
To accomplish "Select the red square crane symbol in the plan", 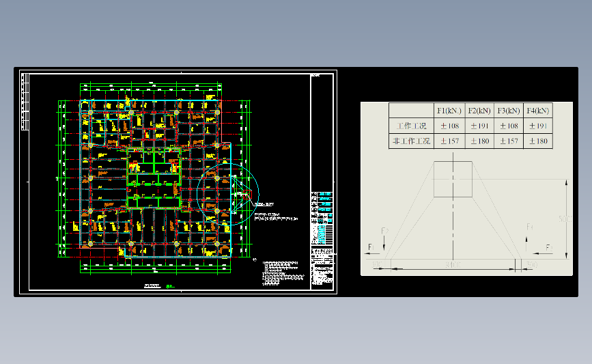I will tap(247, 195).
